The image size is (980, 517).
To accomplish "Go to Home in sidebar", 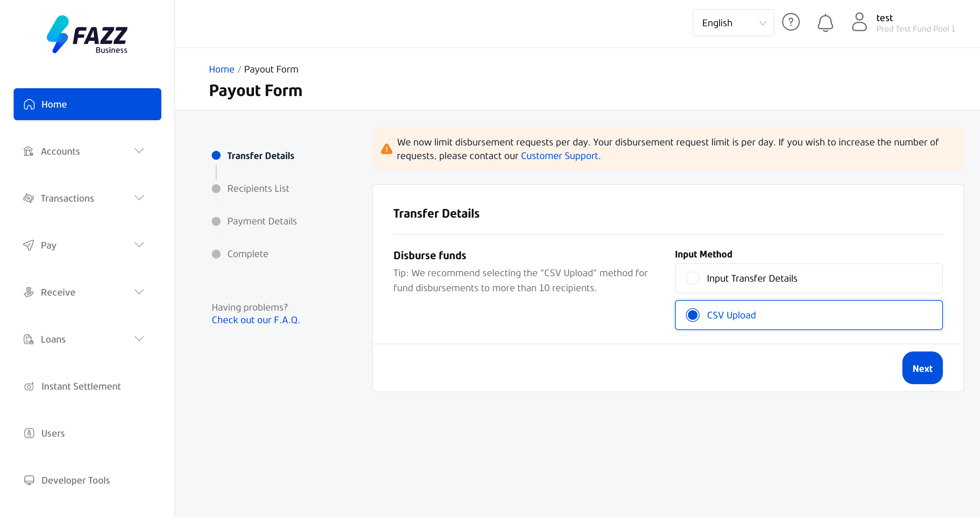I will (x=87, y=104).
